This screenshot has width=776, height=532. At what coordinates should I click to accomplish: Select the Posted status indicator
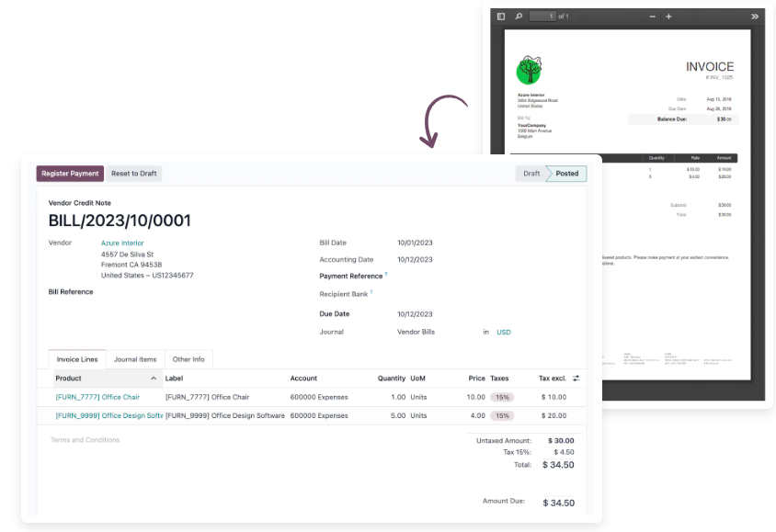click(x=565, y=173)
